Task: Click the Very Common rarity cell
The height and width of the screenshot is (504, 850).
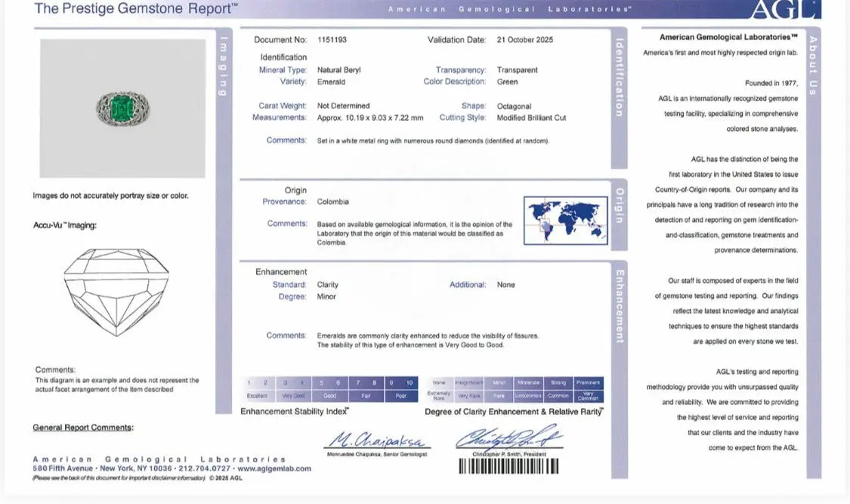Action: coord(588,396)
